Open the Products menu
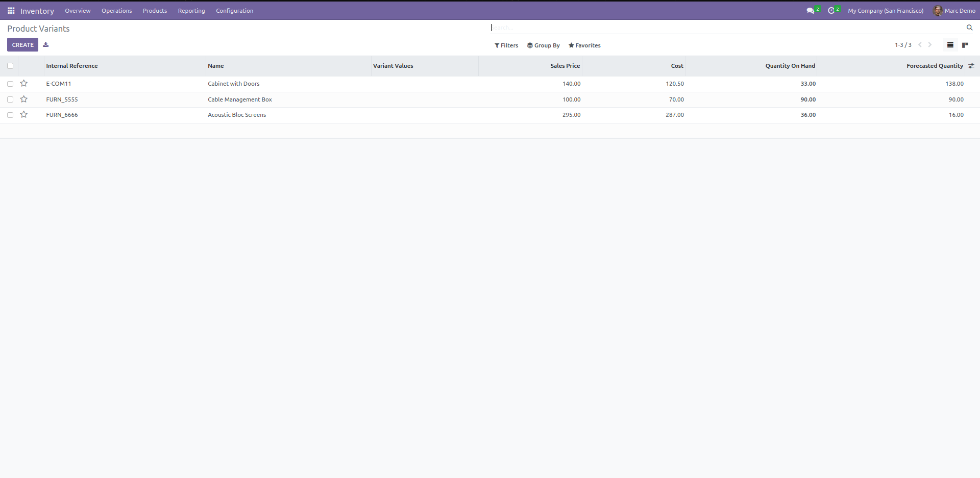This screenshot has height=478, width=980. pos(155,11)
